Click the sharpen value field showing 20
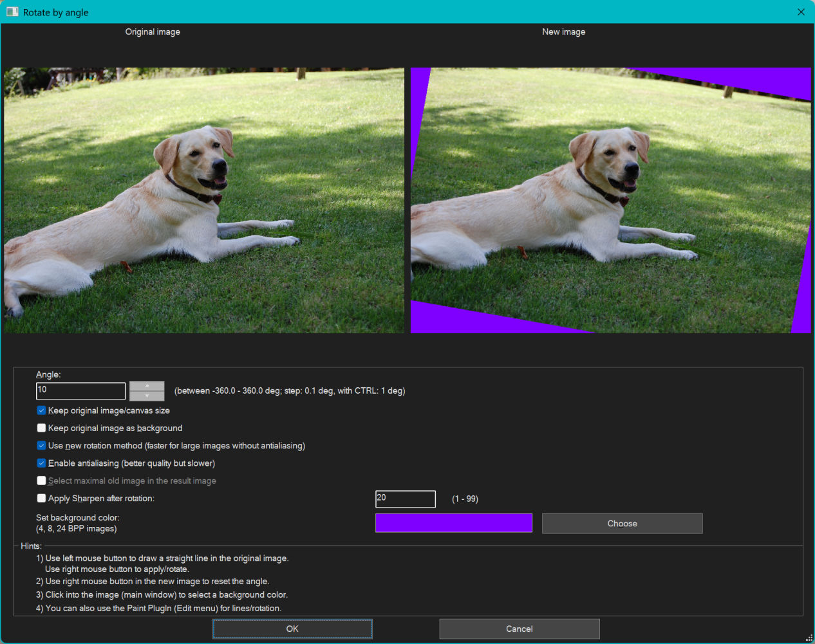This screenshot has width=815, height=644. (405, 499)
